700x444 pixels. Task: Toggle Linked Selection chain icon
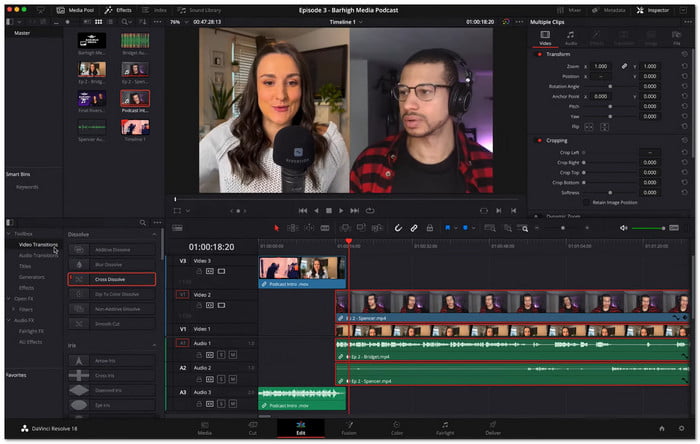click(414, 228)
